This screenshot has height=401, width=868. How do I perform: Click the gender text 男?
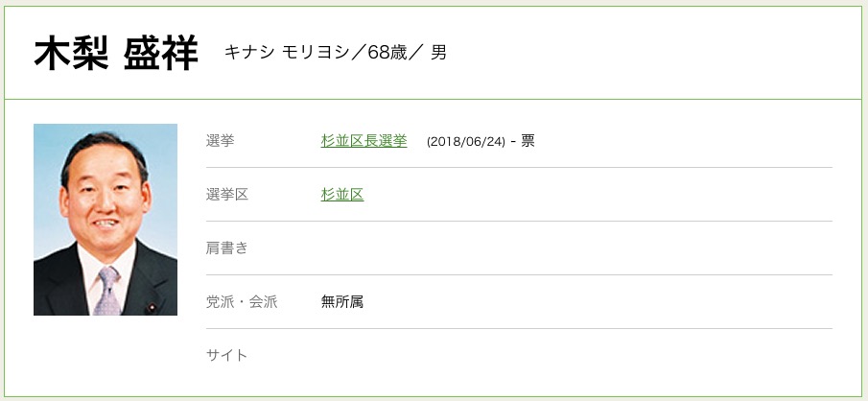(x=438, y=53)
